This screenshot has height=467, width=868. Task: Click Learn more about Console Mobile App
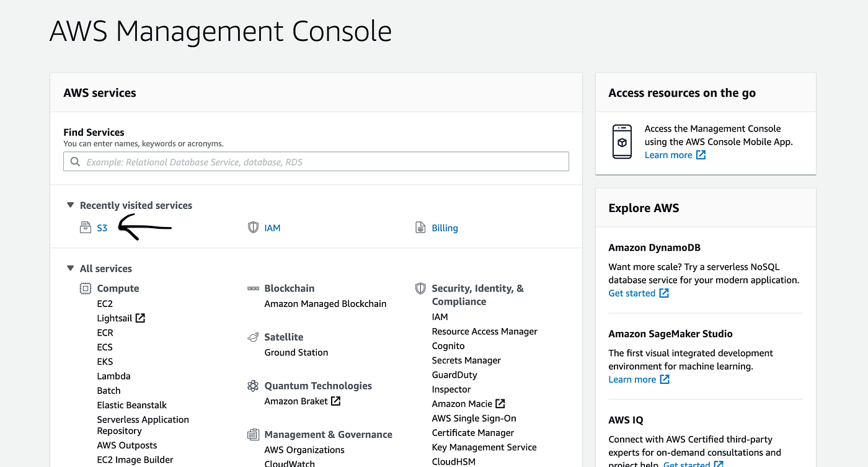[x=668, y=155]
